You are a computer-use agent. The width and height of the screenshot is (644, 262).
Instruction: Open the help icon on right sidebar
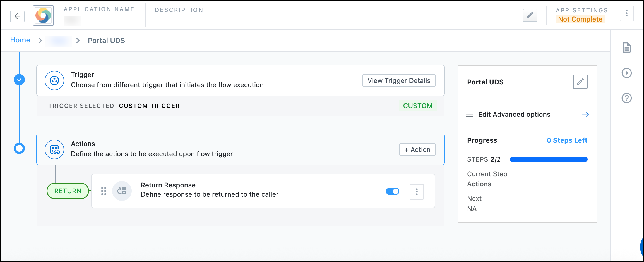626,98
